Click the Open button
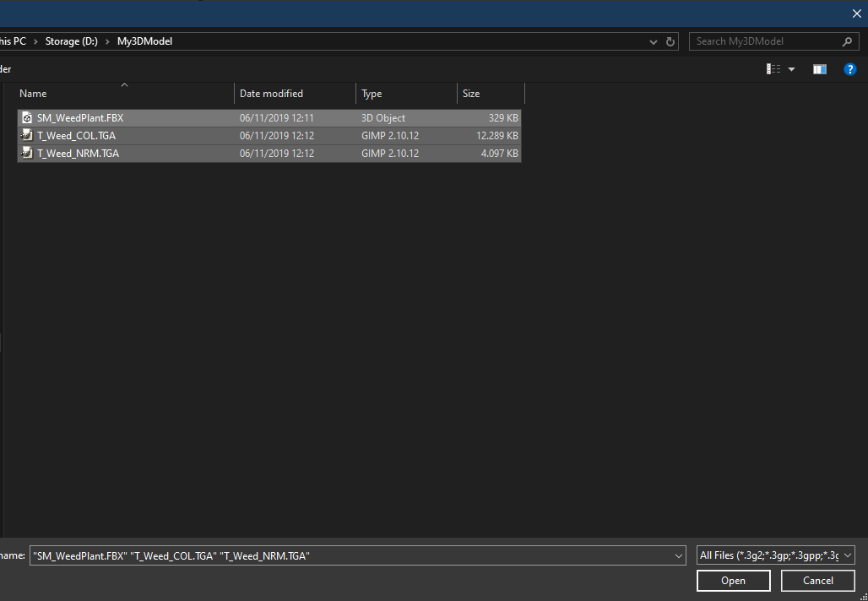 (734, 581)
